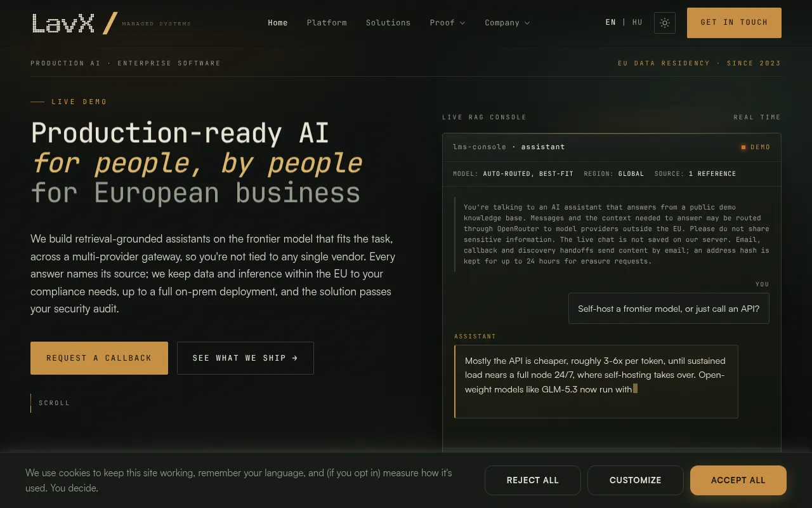Open See What We Ship

246,358
